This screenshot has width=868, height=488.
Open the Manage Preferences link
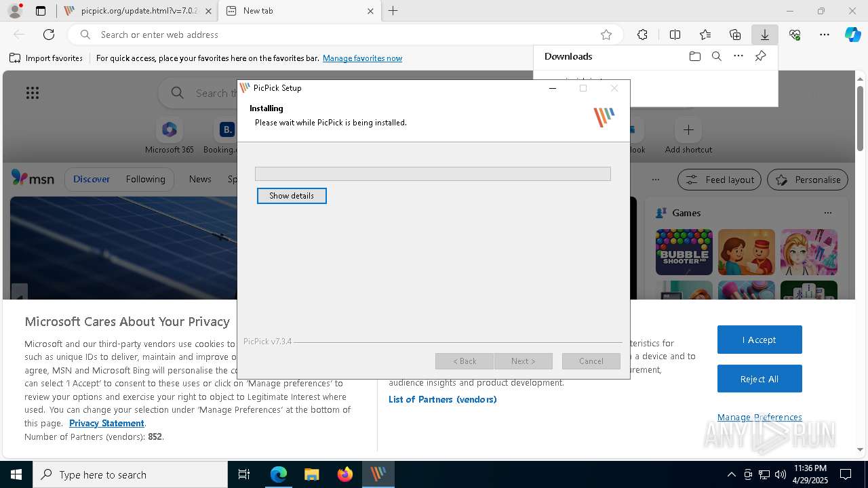click(759, 417)
